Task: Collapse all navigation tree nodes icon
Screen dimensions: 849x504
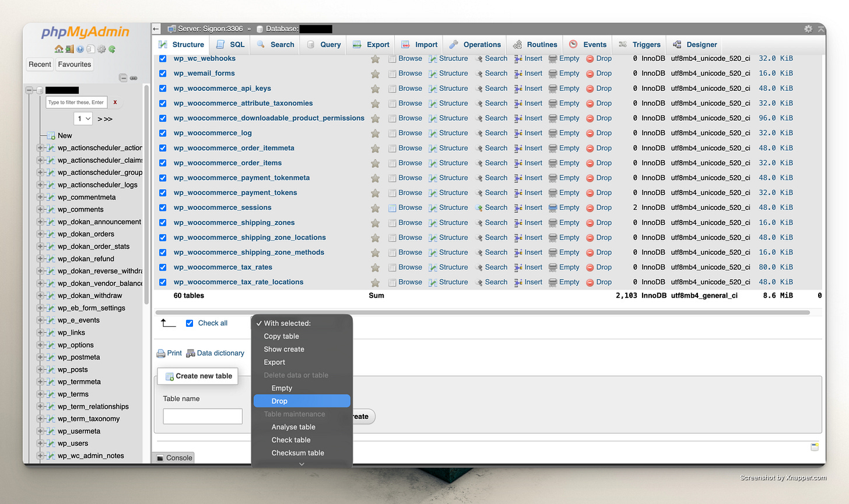Action: [x=123, y=77]
